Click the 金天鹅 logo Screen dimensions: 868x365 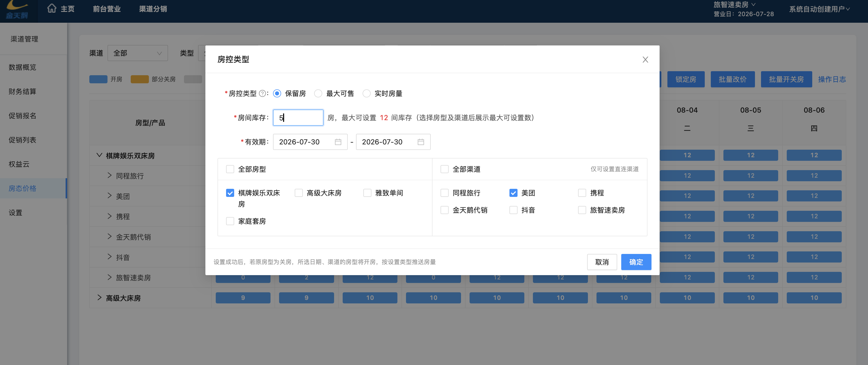point(17,9)
